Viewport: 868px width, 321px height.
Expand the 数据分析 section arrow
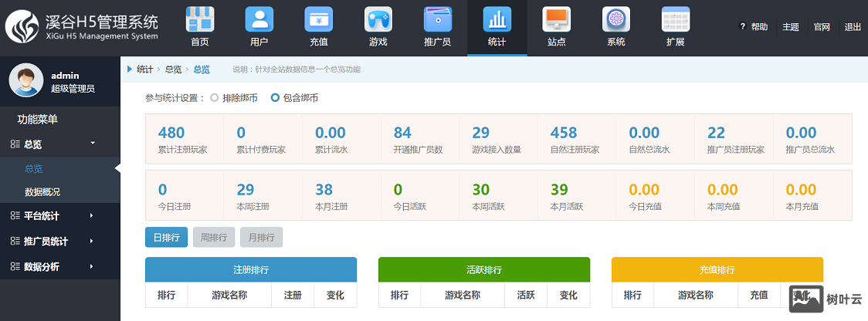92,267
